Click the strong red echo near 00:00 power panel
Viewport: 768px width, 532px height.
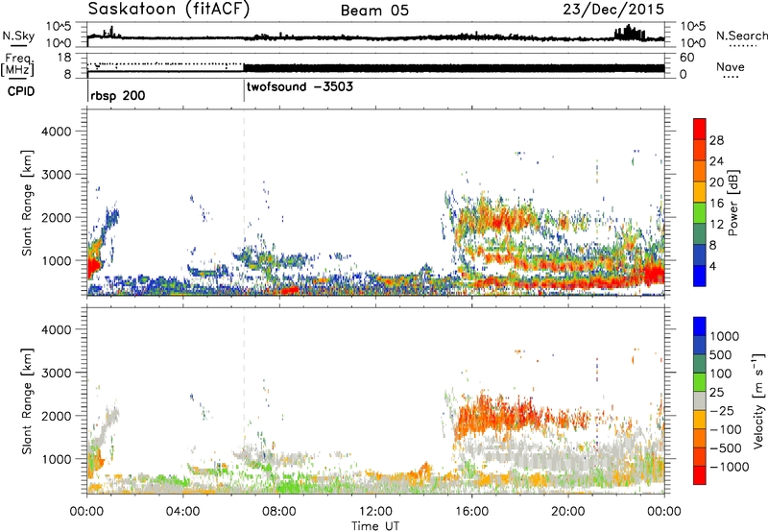(x=93, y=267)
